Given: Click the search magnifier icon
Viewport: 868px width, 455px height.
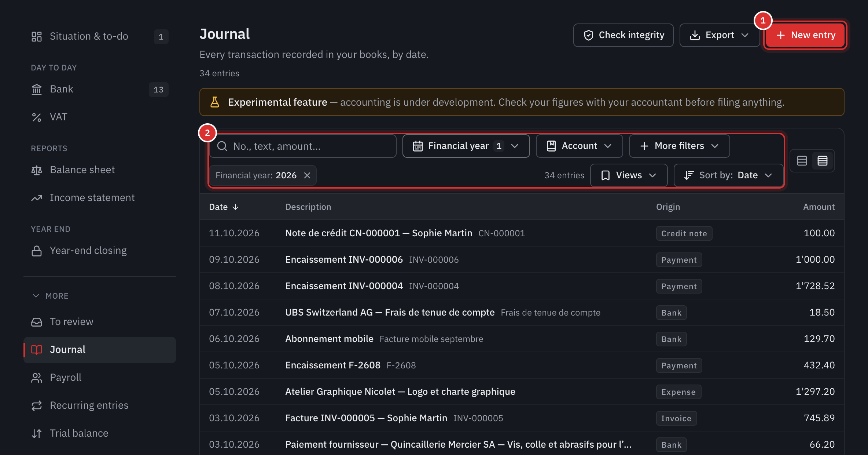Looking at the screenshot, I should [x=222, y=146].
